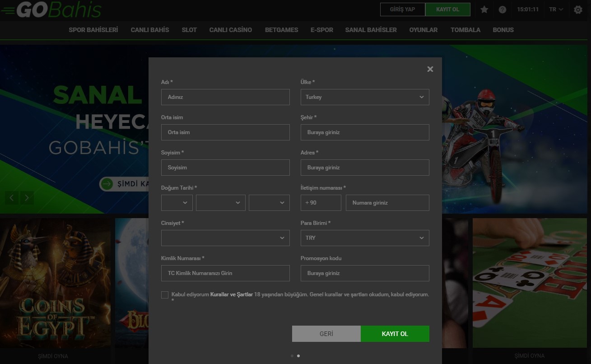The height and width of the screenshot is (364, 591).
Task: Go to SLOT section
Action: [x=189, y=30]
